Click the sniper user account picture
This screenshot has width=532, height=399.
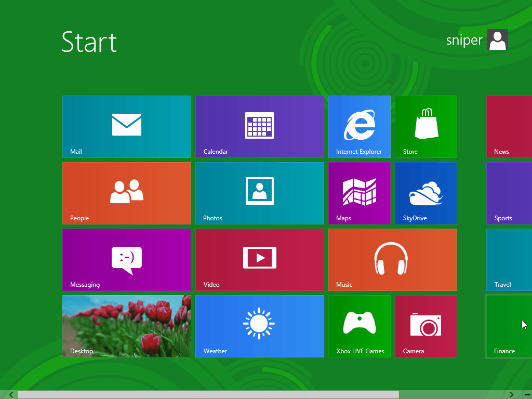click(497, 39)
